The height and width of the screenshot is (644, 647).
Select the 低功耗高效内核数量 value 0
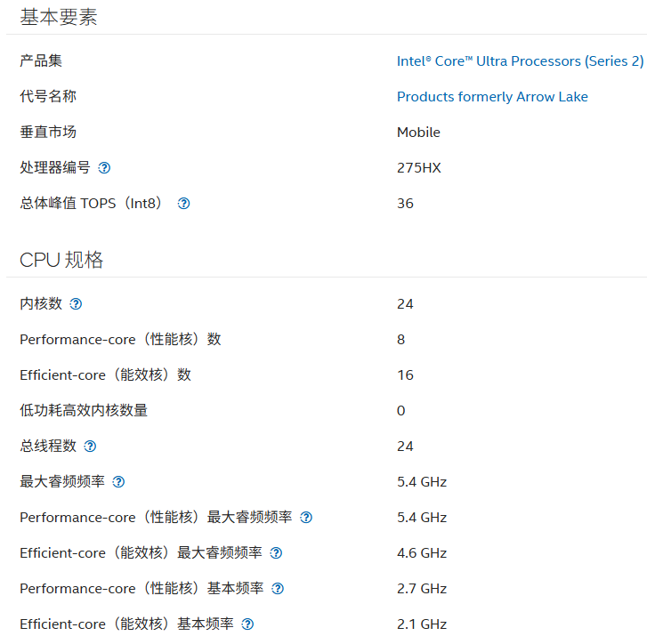[x=400, y=411]
